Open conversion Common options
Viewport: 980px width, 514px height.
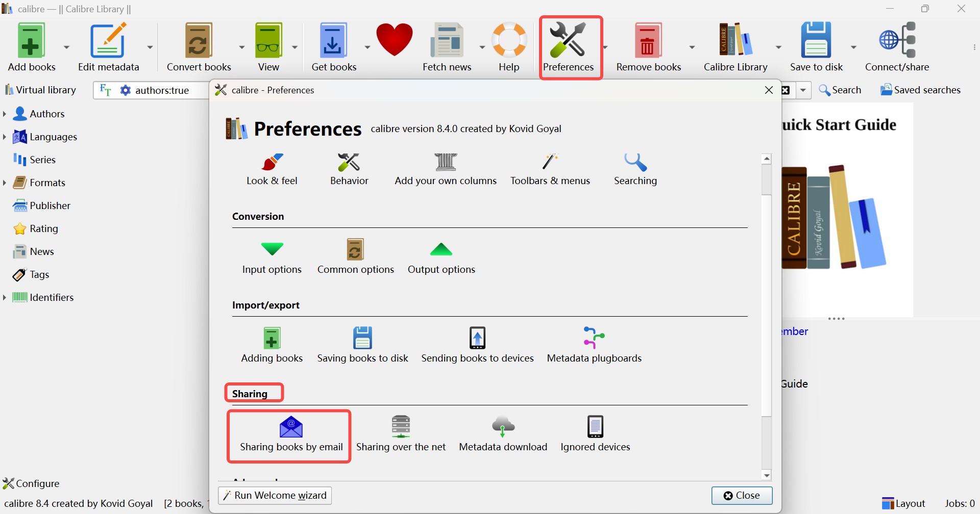coord(356,258)
